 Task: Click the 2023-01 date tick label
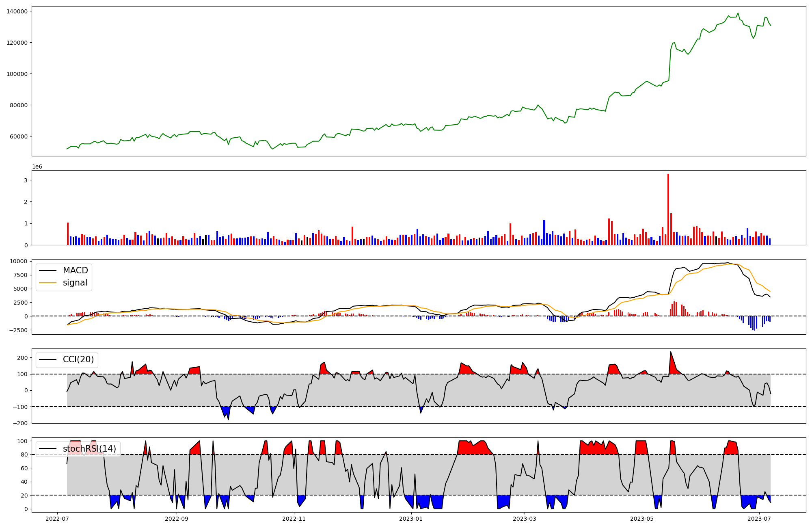click(x=411, y=519)
